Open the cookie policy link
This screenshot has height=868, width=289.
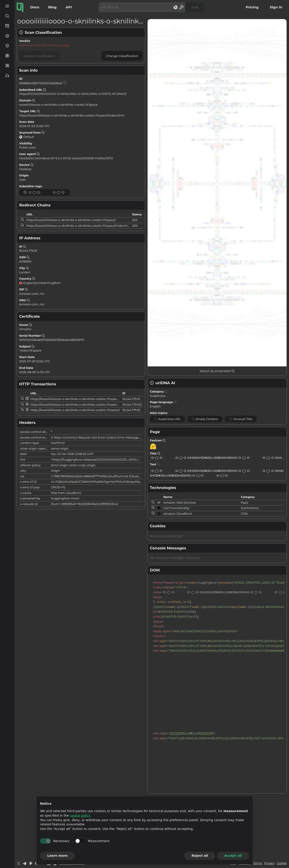80,815
